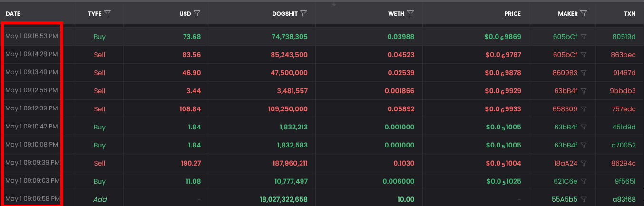Click the PRICE column header
The image size is (644, 206).
[x=513, y=14]
